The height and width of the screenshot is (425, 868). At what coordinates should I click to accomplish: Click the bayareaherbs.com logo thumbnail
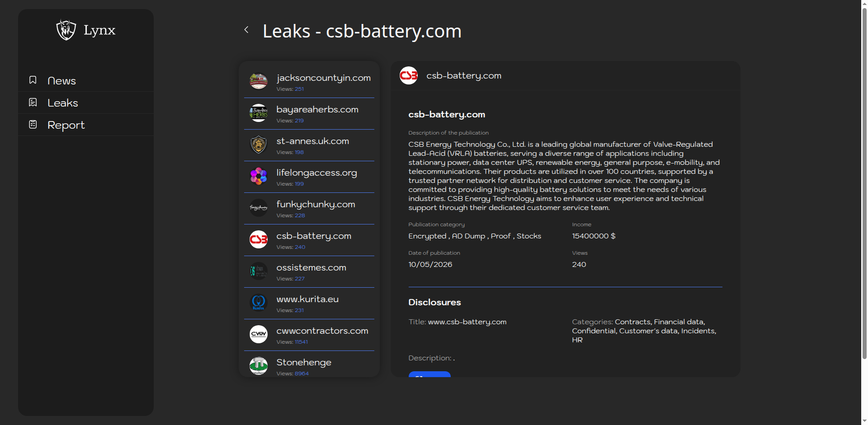259,113
